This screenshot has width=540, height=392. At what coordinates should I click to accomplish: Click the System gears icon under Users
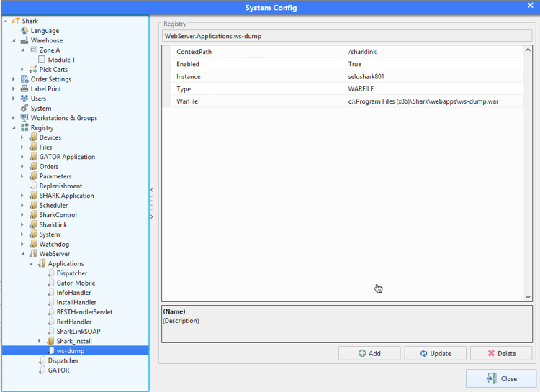[24, 108]
